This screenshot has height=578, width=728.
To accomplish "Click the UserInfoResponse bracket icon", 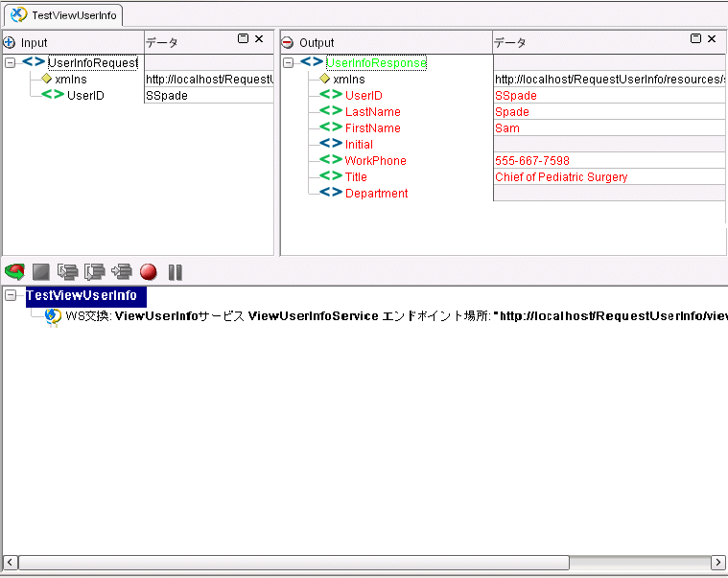I will pos(312,61).
